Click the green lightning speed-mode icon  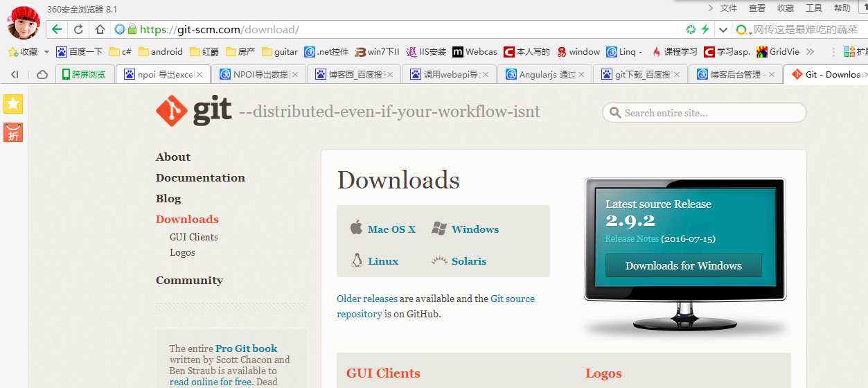(705, 29)
